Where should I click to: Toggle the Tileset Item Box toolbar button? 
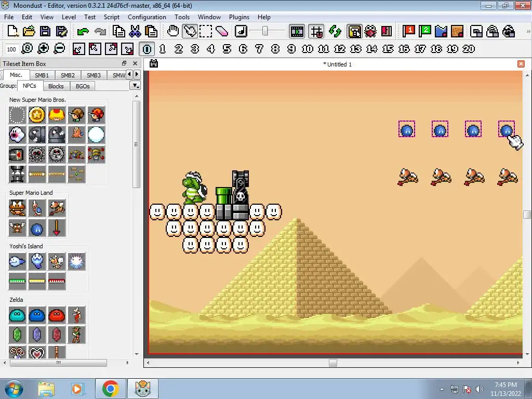coord(354,31)
